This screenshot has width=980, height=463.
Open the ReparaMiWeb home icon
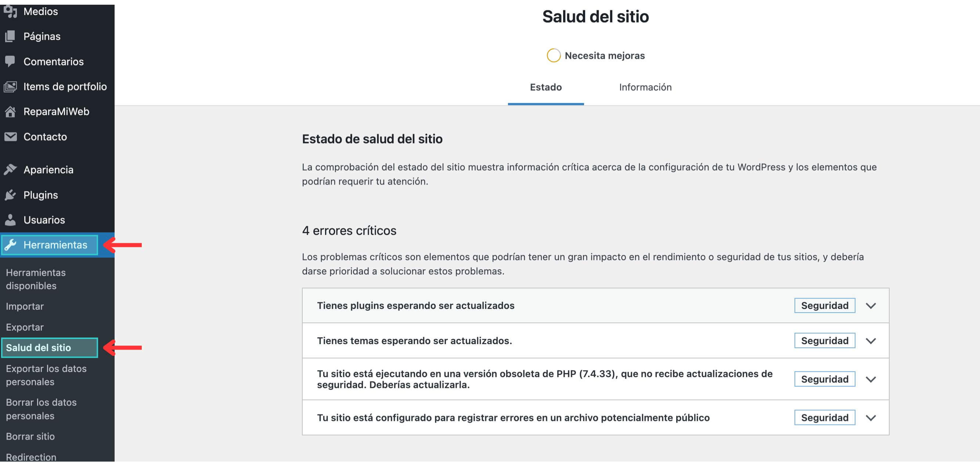(11, 112)
